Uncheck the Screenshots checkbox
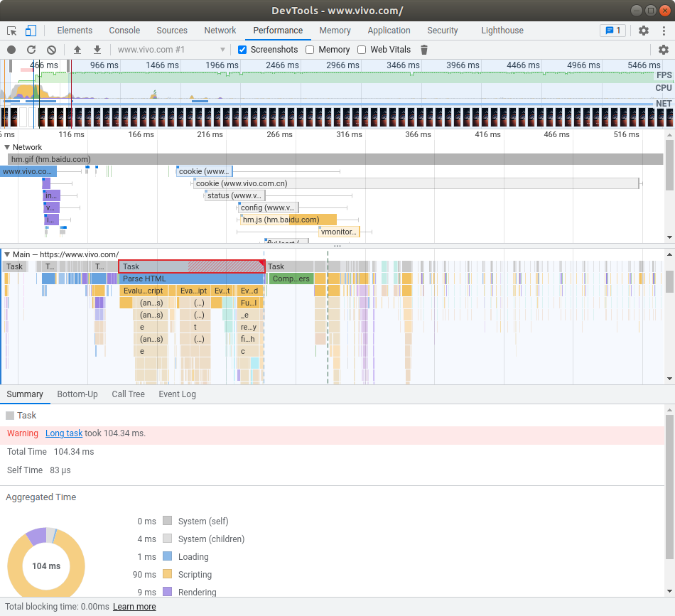The image size is (675, 616). (x=242, y=50)
